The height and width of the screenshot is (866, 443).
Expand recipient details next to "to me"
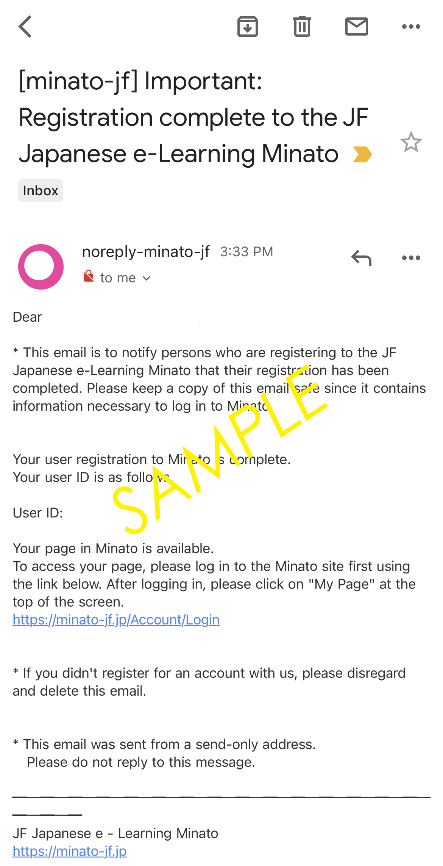pos(146,278)
